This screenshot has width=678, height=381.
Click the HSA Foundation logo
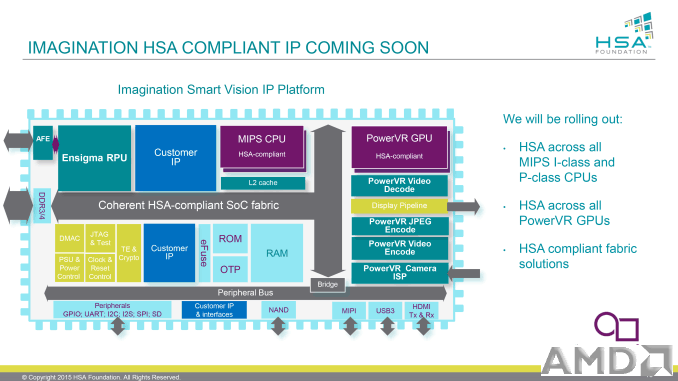pyautogui.click(x=624, y=34)
